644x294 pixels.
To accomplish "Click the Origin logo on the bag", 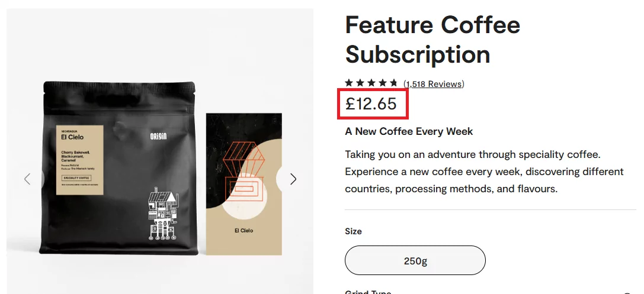I will [x=159, y=136].
